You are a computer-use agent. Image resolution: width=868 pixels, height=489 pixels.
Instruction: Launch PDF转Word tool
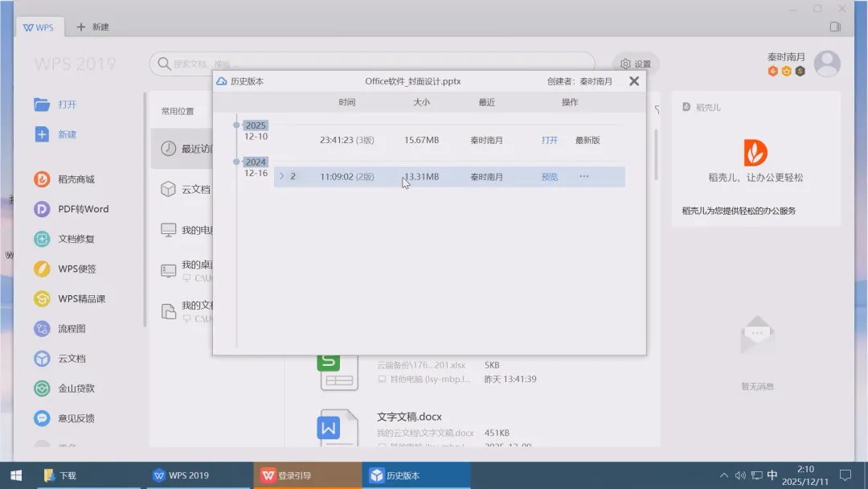tap(72, 209)
